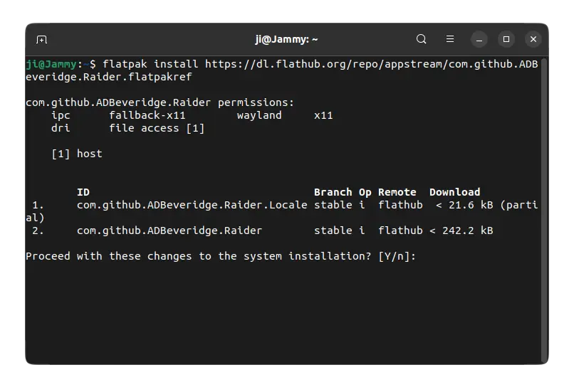Click the 'file access [1]' entry
This screenshot has width=574, height=392.
pos(157,128)
